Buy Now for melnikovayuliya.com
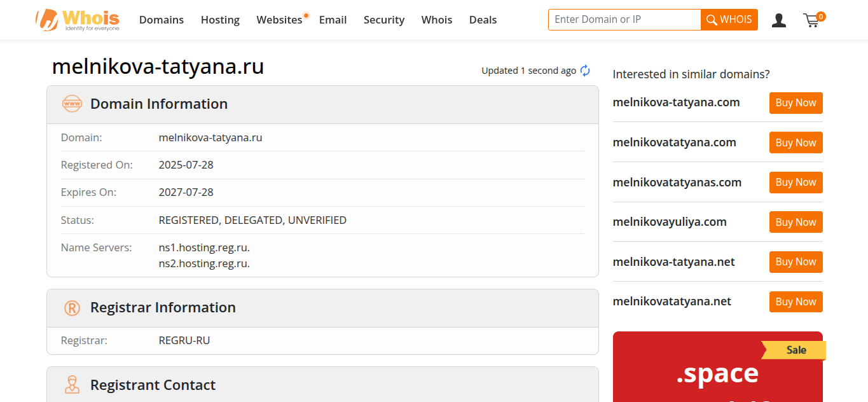 tap(796, 222)
